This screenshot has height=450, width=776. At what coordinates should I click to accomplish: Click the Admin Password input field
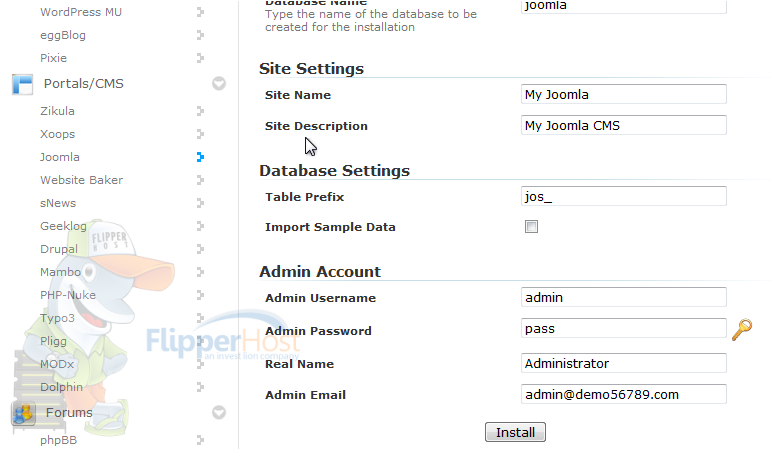click(x=624, y=328)
